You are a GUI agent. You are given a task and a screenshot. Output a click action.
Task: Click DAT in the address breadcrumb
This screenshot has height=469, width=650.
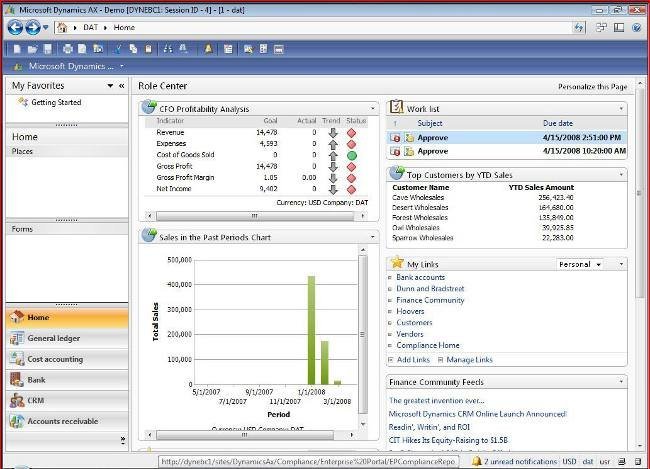(90, 27)
